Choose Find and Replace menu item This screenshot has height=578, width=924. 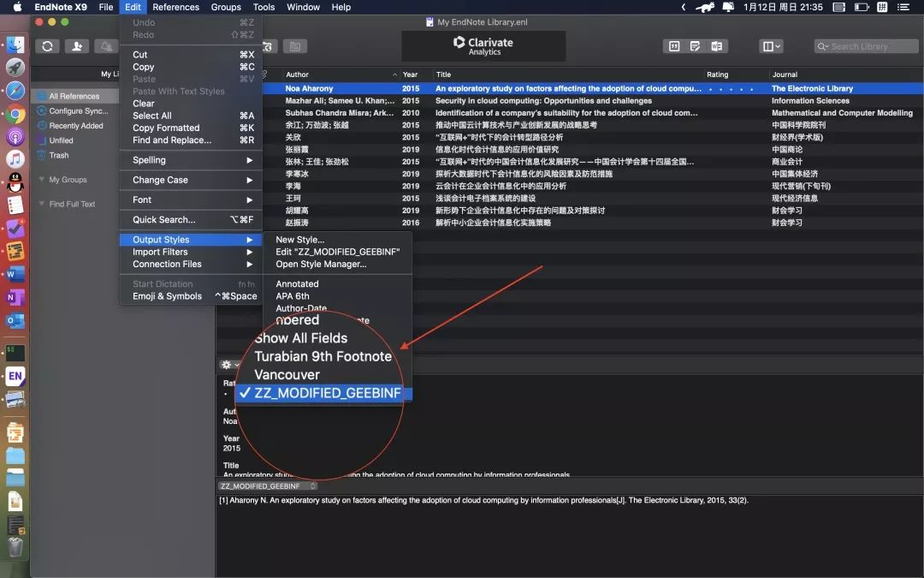click(191, 140)
